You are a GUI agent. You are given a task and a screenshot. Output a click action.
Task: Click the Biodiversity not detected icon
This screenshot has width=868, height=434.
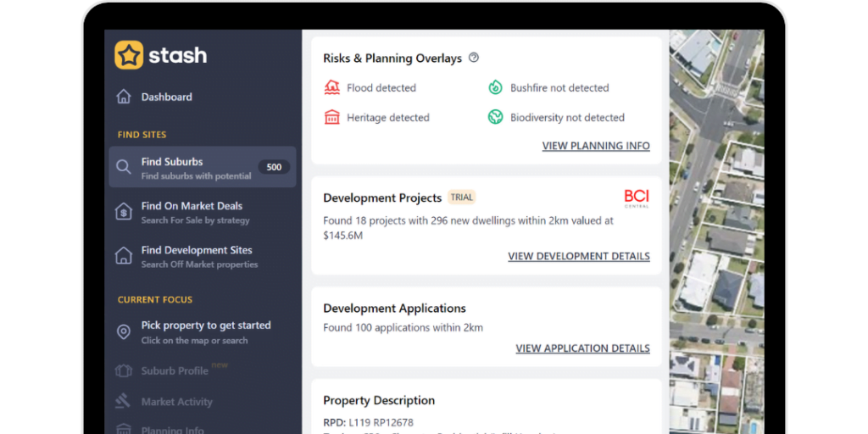coord(495,117)
